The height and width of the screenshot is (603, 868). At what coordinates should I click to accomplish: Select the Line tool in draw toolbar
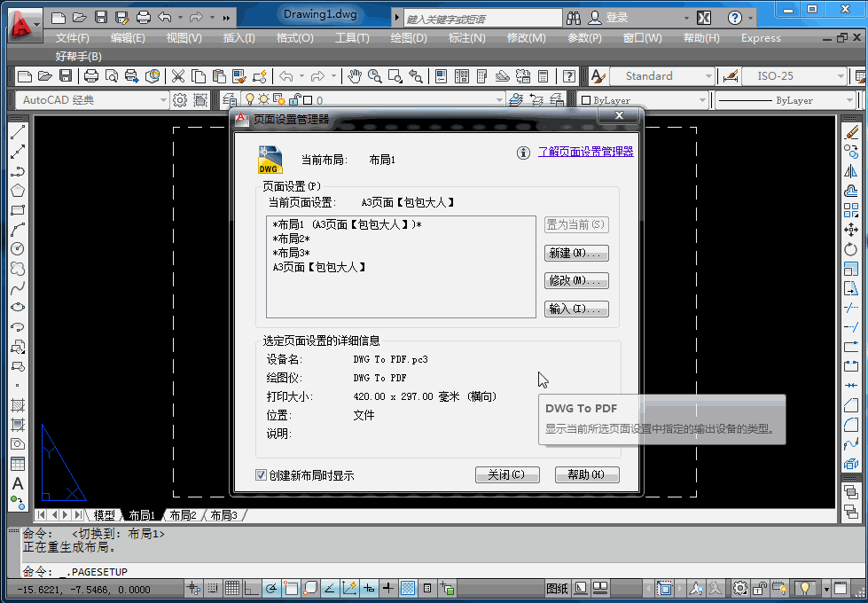click(18, 132)
